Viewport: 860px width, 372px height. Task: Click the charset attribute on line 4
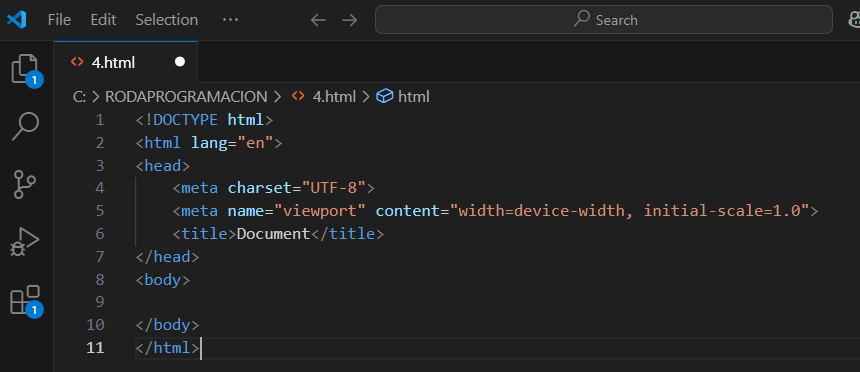(259, 188)
